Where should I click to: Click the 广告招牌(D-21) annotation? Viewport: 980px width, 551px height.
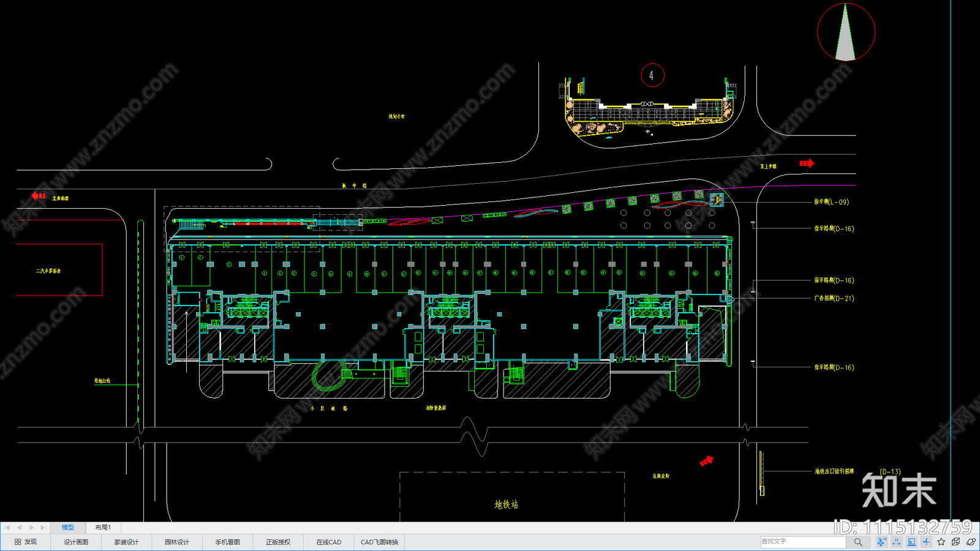(834, 299)
